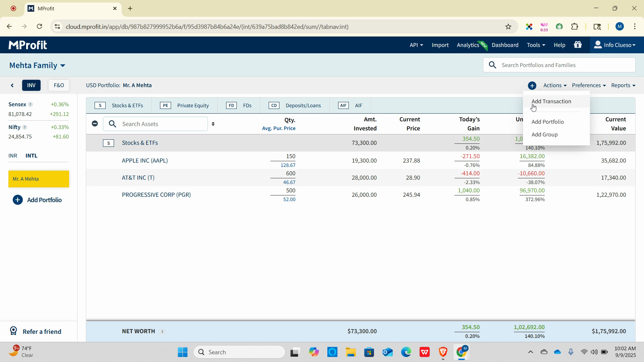The image size is (644, 362).
Task: Click the blue plus add icon beside Actions
Action: pyautogui.click(x=532, y=85)
